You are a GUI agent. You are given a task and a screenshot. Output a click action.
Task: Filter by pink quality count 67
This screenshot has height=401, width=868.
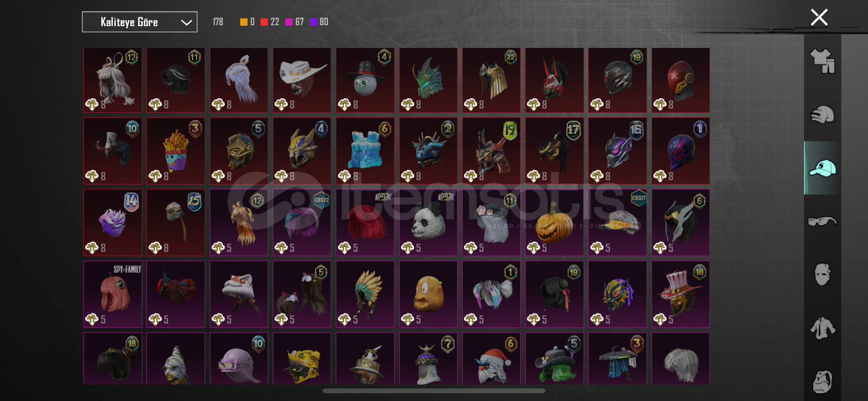[294, 22]
